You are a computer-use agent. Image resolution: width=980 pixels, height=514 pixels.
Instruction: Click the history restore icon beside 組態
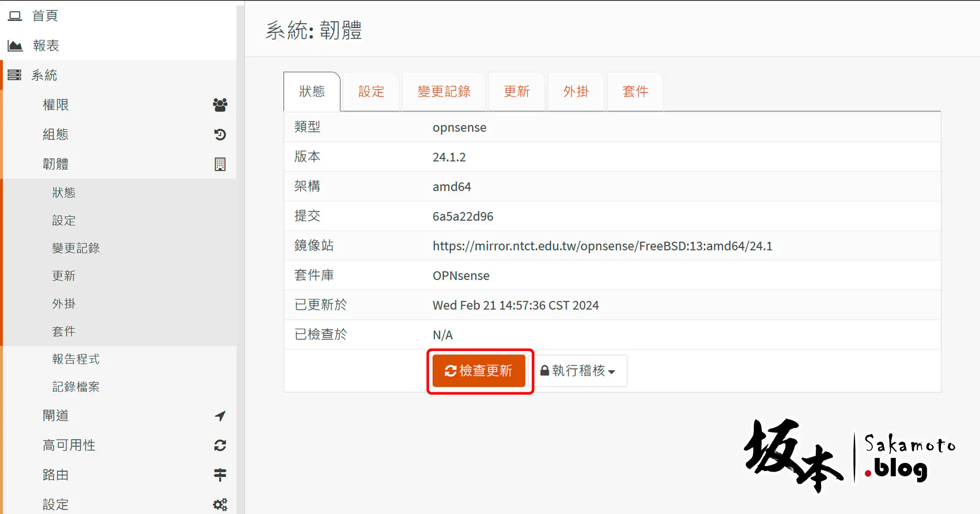pyautogui.click(x=220, y=134)
